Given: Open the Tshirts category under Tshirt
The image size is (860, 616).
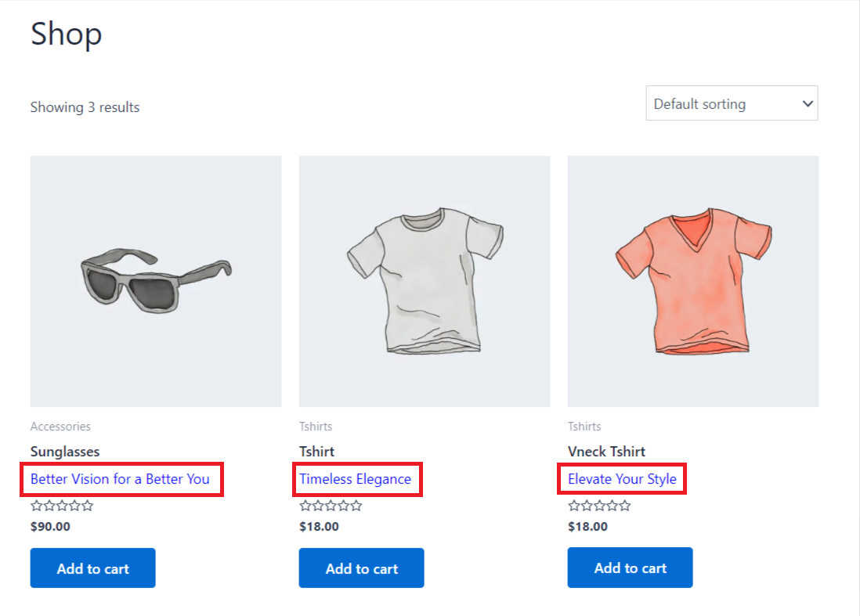Looking at the screenshot, I should [316, 426].
